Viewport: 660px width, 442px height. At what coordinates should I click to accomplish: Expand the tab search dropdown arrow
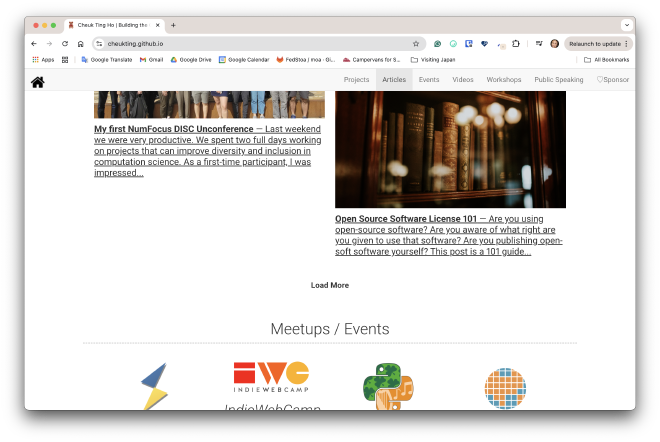click(x=627, y=25)
